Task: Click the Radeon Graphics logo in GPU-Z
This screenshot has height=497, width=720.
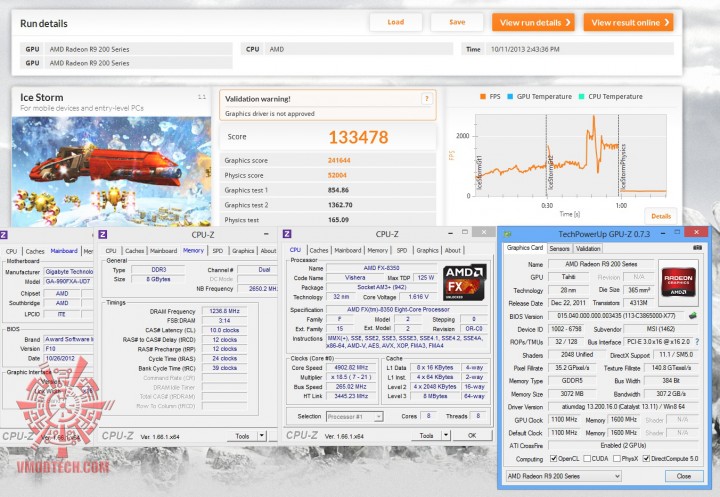Action: [x=678, y=283]
